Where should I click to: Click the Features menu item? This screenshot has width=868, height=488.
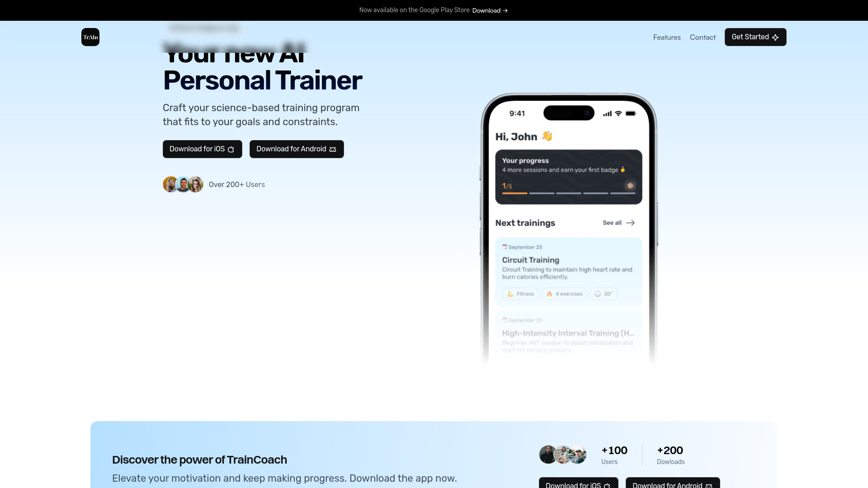point(666,37)
